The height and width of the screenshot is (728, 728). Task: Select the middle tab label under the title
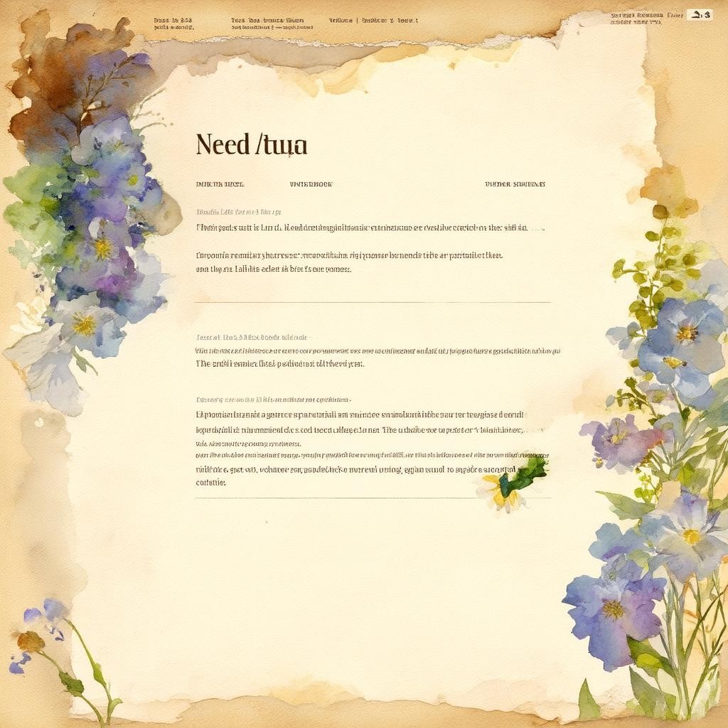pyautogui.click(x=311, y=184)
